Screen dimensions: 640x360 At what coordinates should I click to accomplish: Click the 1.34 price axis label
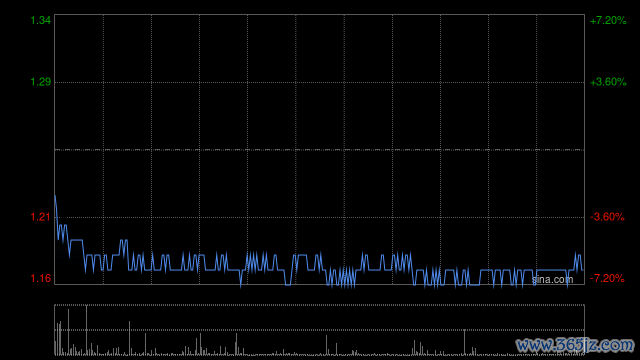[41, 20]
